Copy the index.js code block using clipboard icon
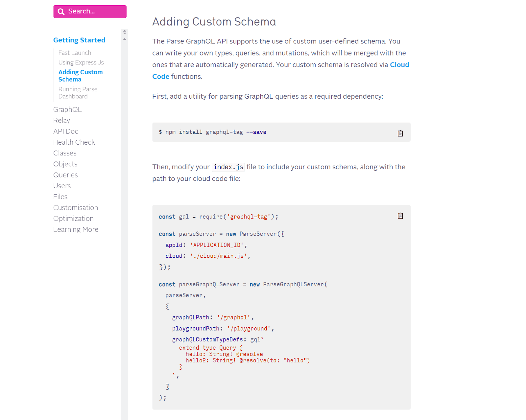526x420 pixels. (400, 216)
